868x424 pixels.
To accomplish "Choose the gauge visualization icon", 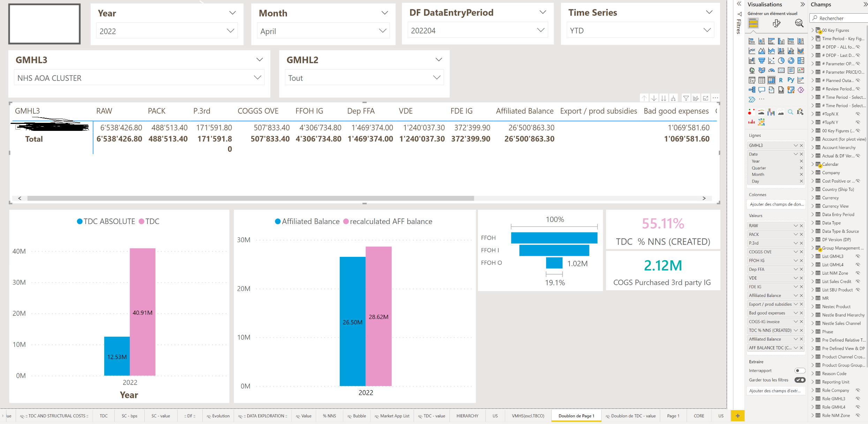I will pyautogui.click(x=771, y=70).
